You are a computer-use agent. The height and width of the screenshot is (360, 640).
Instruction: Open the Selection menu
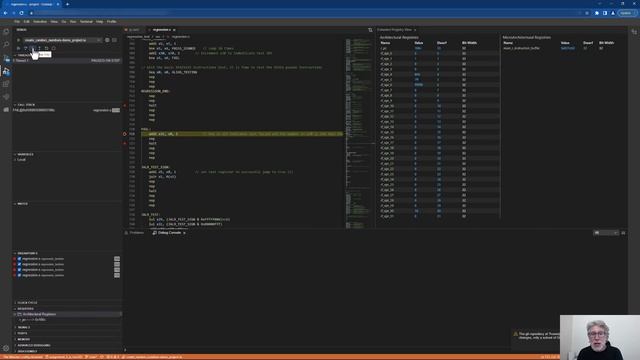click(x=40, y=22)
